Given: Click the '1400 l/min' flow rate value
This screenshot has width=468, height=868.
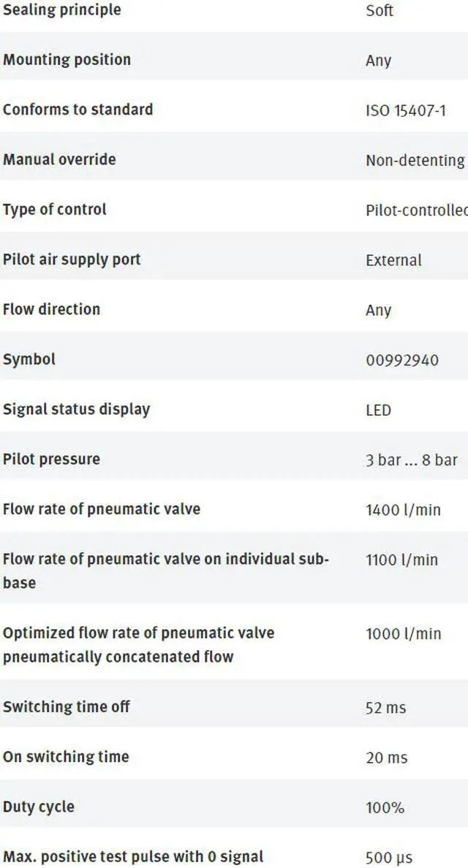Looking at the screenshot, I should click(x=403, y=510).
